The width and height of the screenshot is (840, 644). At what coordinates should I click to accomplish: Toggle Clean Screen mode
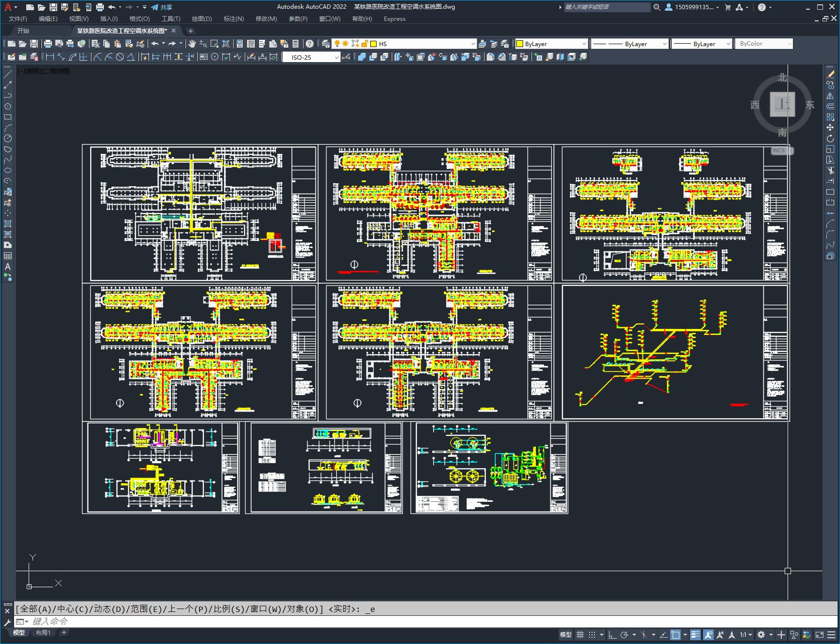point(820,634)
